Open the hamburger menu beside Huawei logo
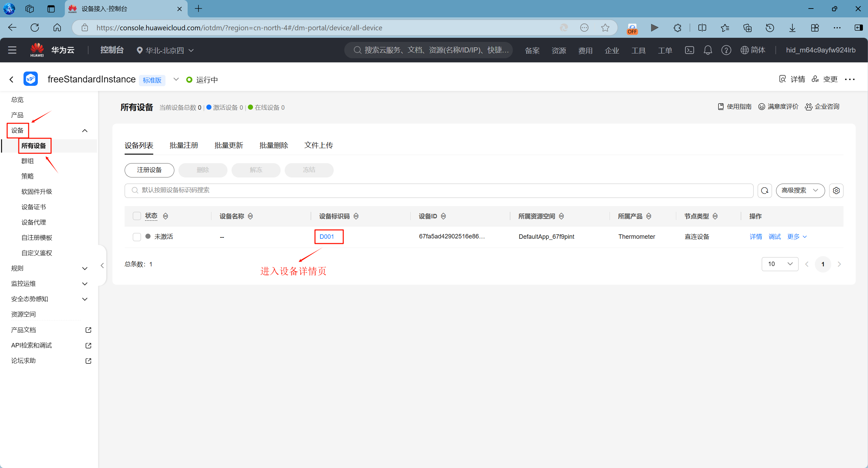The height and width of the screenshot is (468, 868). [x=12, y=50]
